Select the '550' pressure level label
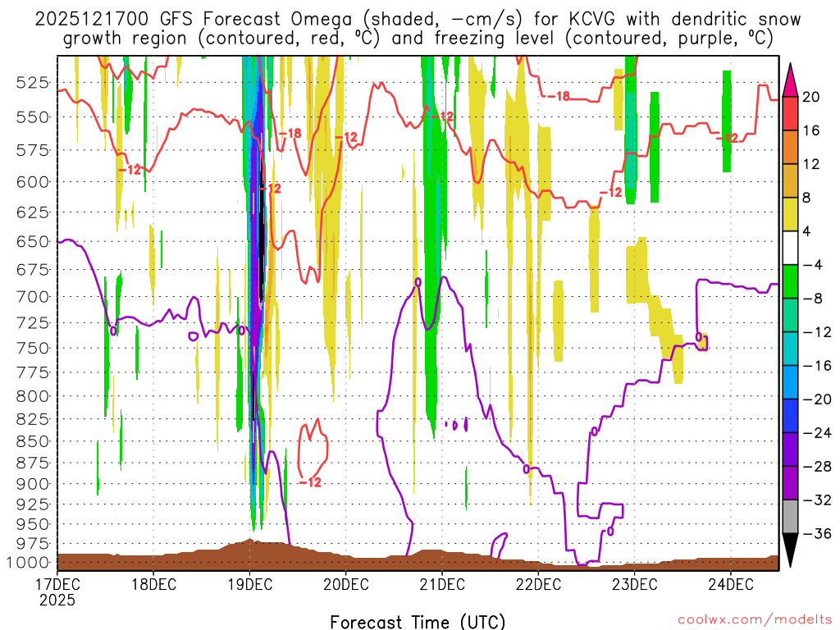The height and width of the screenshot is (630, 840). coord(33,117)
